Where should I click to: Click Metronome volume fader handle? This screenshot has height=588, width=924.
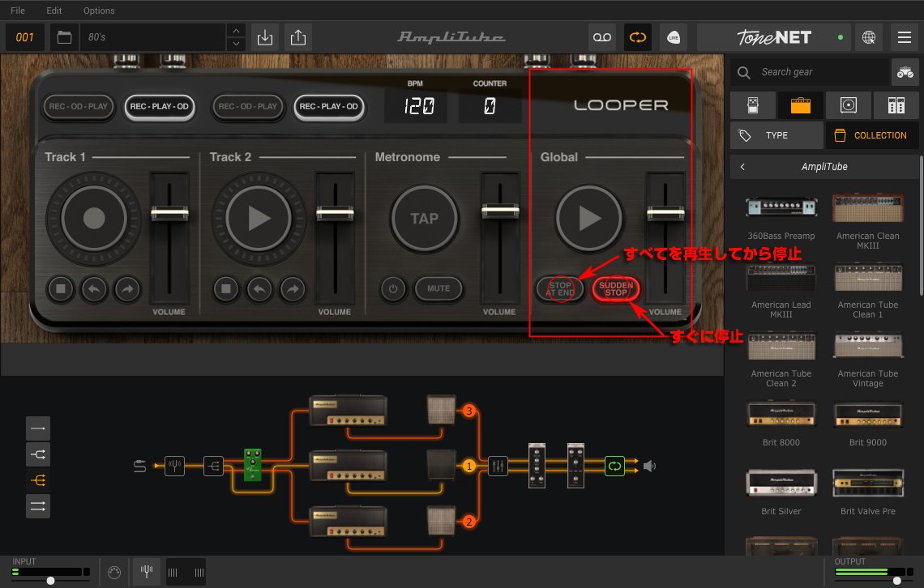click(x=500, y=210)
